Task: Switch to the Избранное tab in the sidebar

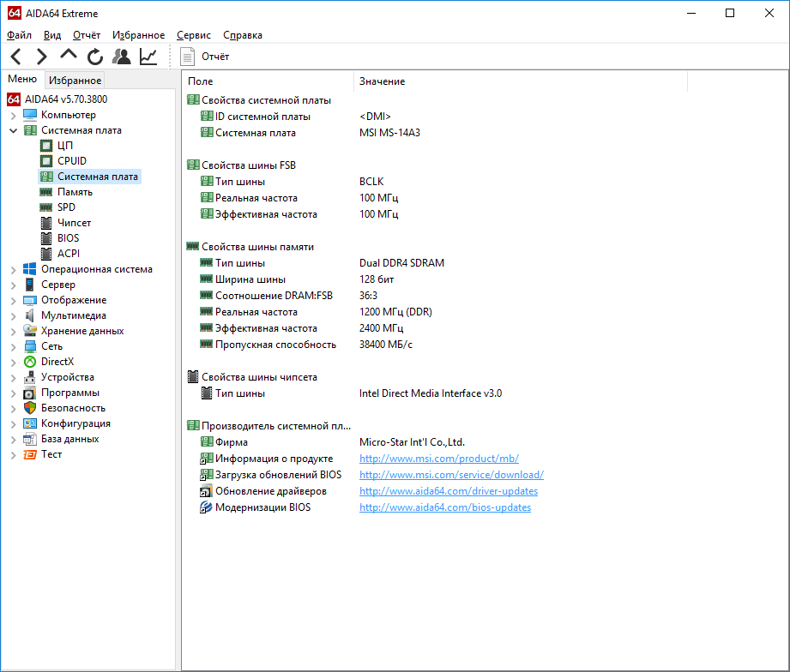Action: point(75,81)
